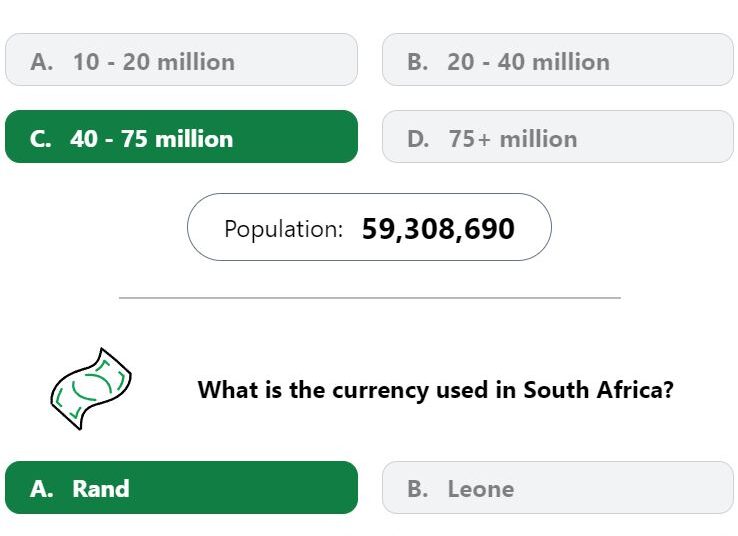Click the words 'South Africa?' in question

[x=599, y=390]
